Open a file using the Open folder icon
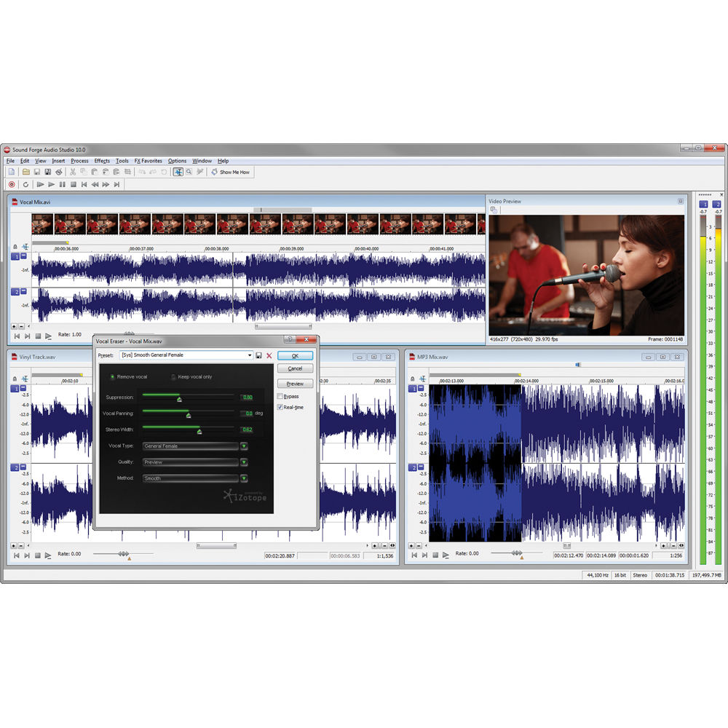Viewport: 728px width, 728px height. coord(26,172)
